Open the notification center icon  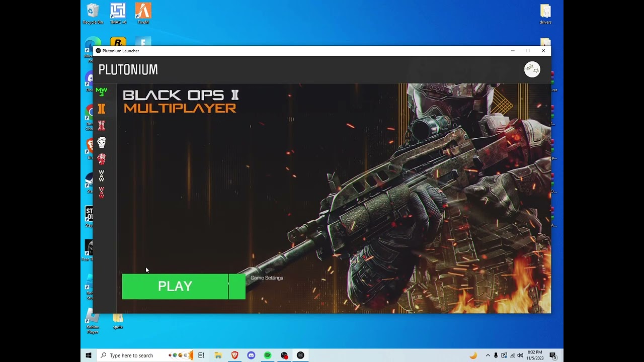point(553,355)
